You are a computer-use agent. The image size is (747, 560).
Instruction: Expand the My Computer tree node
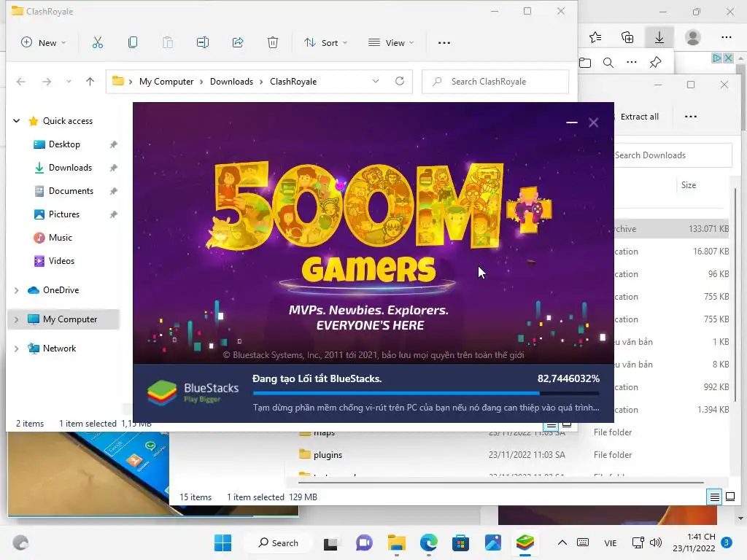16,319
